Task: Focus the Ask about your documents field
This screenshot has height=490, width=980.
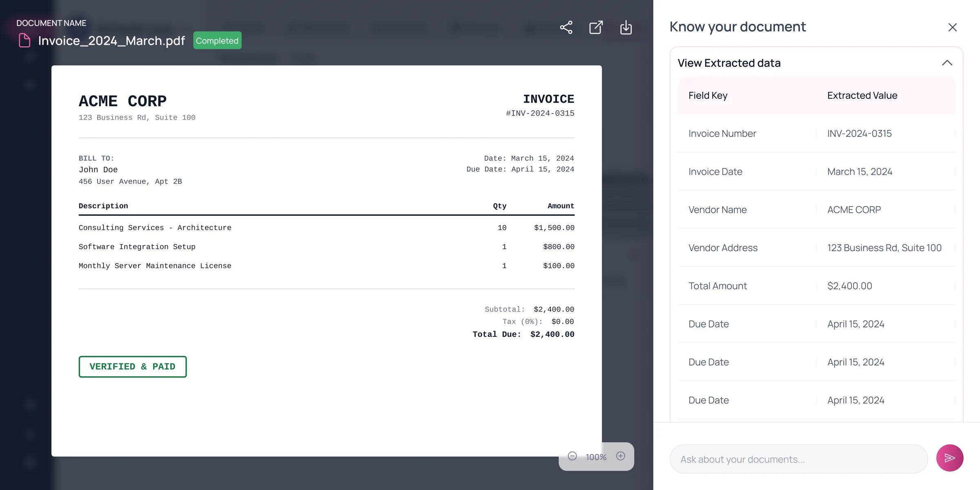Action: tap(799, 459)
